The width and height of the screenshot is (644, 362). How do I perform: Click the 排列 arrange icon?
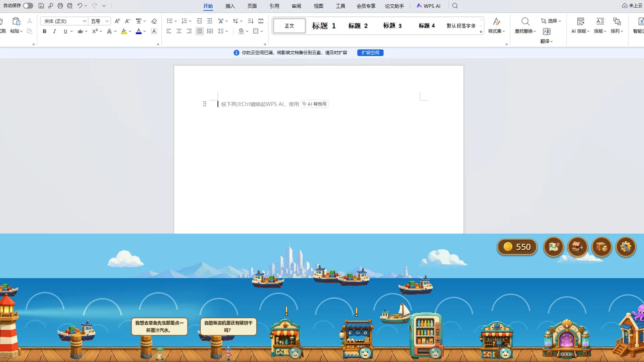click(617, 22)
